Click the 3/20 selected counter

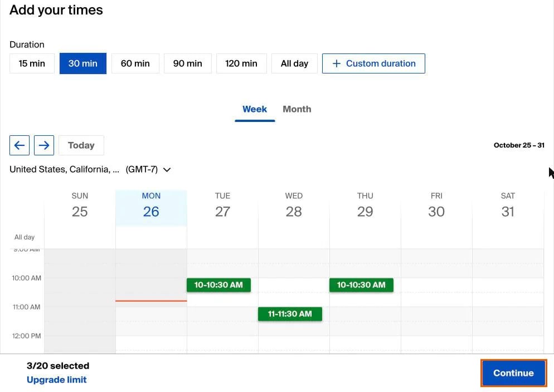(58, 366)
